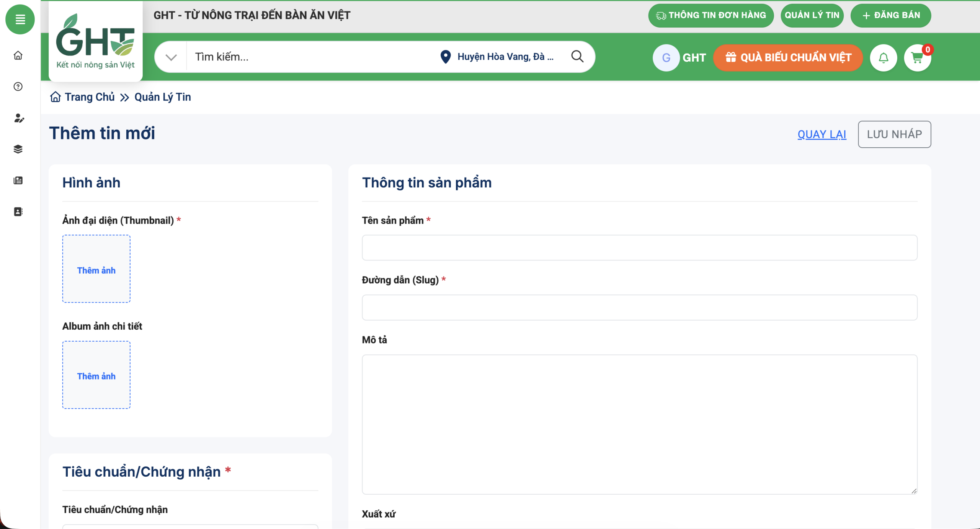This screenshot has height=529, width=980.
Task: Go to Quản Lý Tin breadcrumb
Action: click(x=162, y=97)
